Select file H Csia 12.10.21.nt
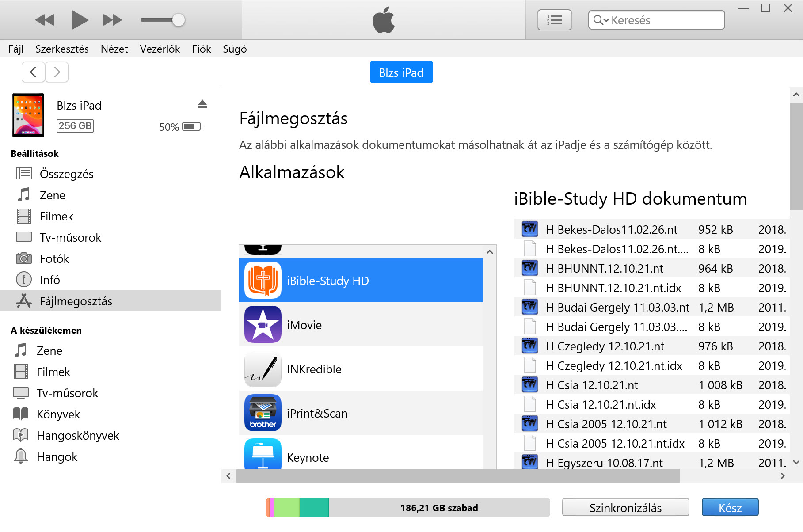 pos(651,385)
